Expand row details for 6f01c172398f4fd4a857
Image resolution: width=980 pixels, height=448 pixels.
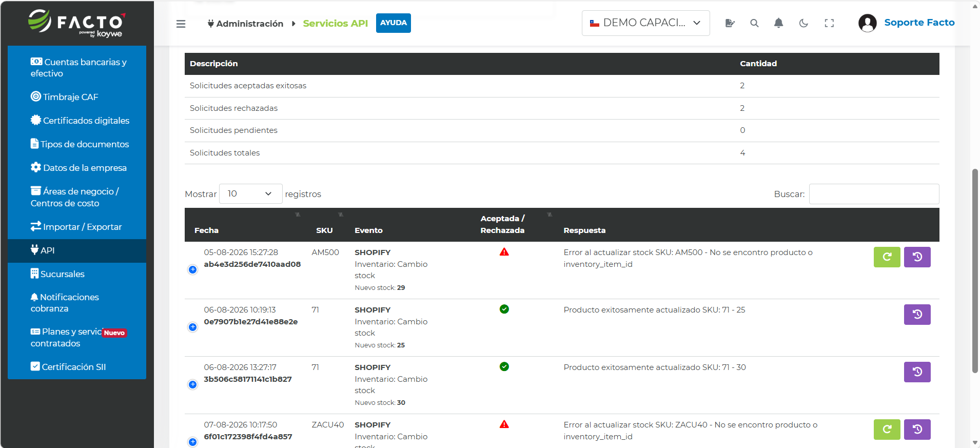click(x=193, y=442)
